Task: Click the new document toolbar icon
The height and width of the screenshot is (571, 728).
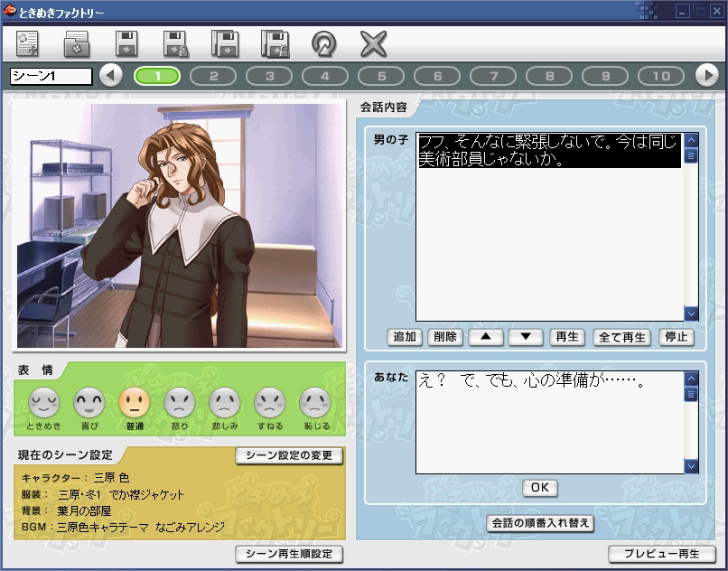Action: 28,44
